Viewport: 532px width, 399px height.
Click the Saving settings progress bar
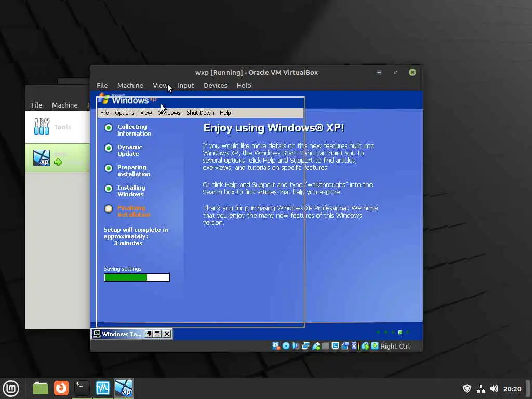(137, 277)
